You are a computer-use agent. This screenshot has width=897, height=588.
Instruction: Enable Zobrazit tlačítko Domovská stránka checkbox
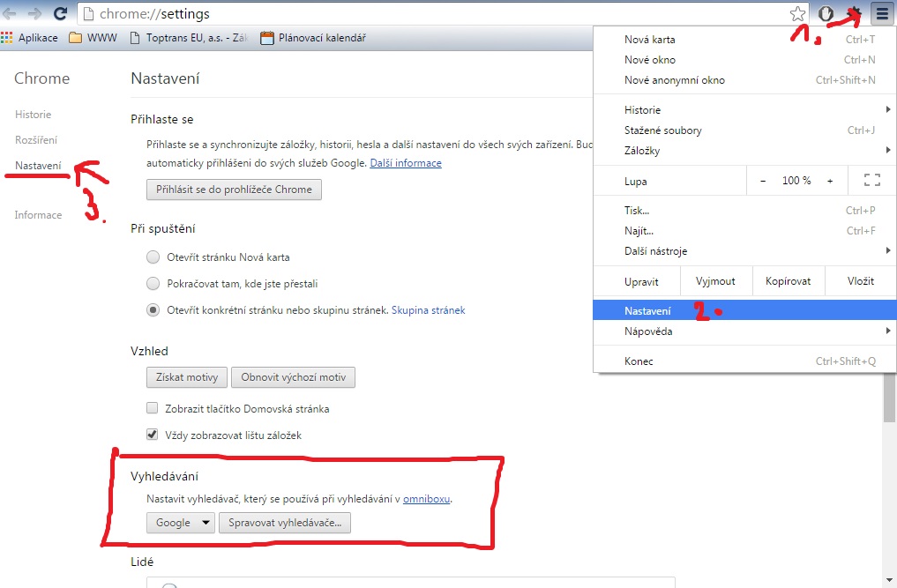[153, 409]
